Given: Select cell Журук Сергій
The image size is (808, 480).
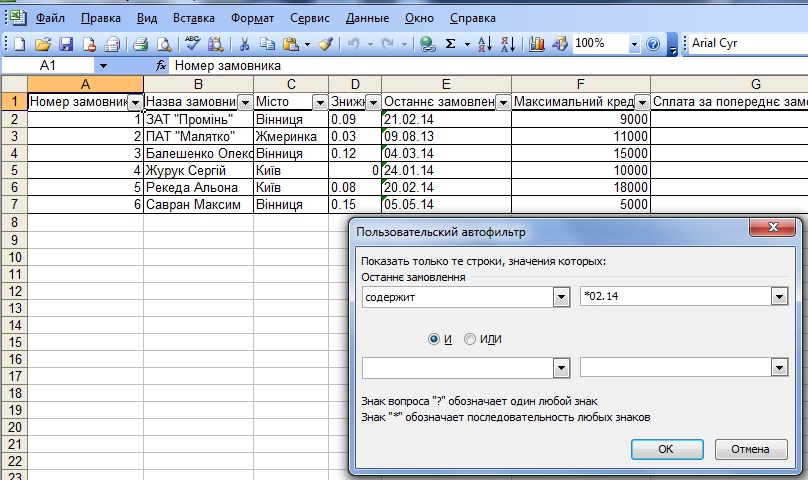Looking at the screenshot, I should [x=198, y=170].
